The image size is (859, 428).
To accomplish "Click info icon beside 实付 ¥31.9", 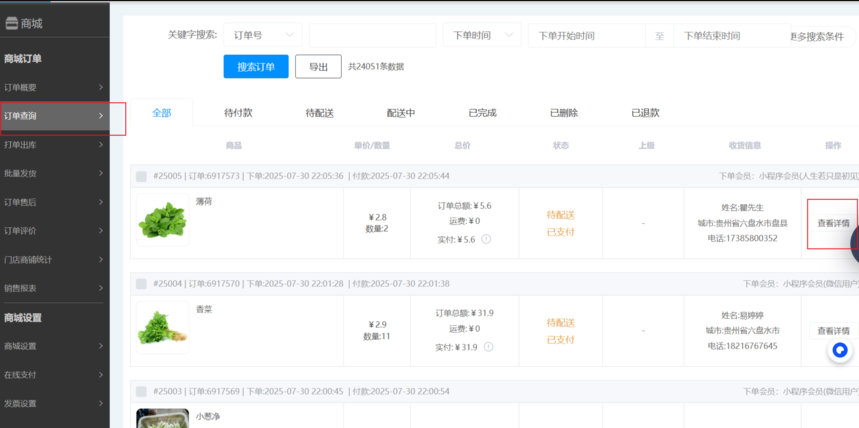I will pyautogui.click(x=488, y=347).
